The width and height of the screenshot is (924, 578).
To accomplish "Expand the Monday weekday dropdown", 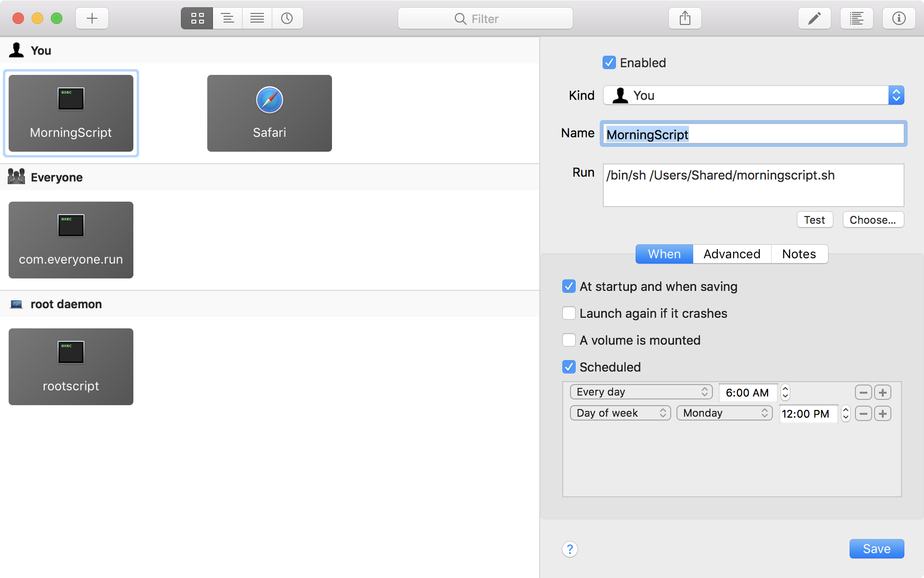I will [724, 413].
